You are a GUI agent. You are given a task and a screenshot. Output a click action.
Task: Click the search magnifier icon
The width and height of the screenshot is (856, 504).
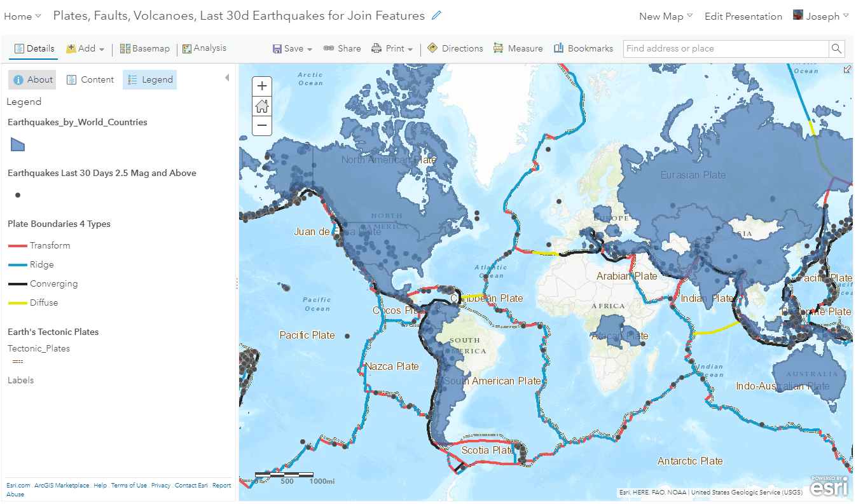pyautogui.click(x=836, y=48)
